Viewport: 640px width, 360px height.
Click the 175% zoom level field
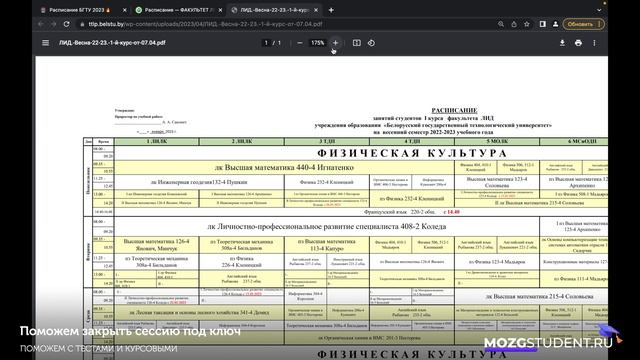point(318,43)
